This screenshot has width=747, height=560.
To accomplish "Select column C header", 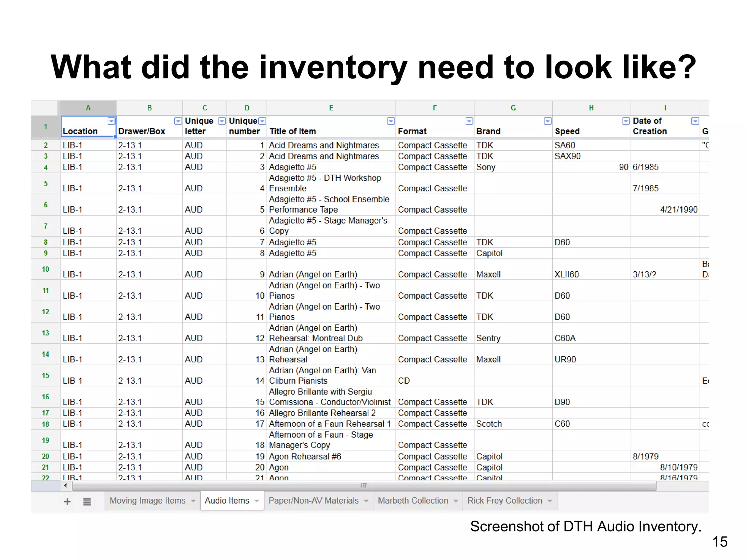I will tap(205, 108).
